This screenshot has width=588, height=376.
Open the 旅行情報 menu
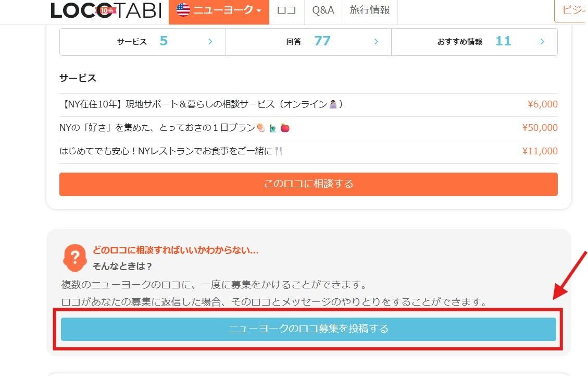click(x=370, y=10)
